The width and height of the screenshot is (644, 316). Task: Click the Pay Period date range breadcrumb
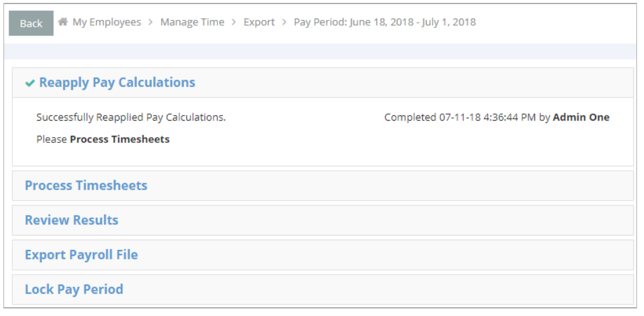(x=385, y=22)
